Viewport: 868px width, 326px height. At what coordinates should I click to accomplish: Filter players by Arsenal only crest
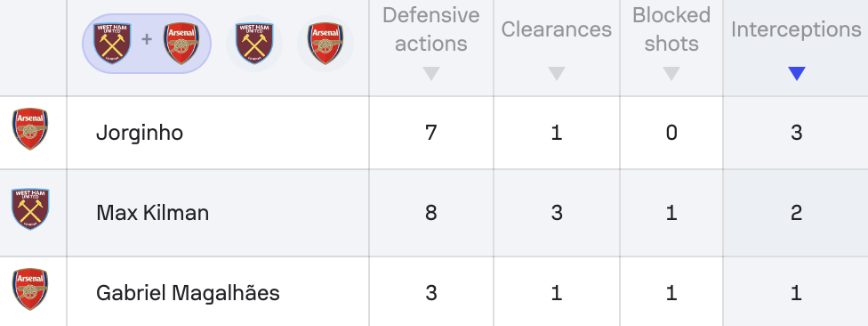325,44
